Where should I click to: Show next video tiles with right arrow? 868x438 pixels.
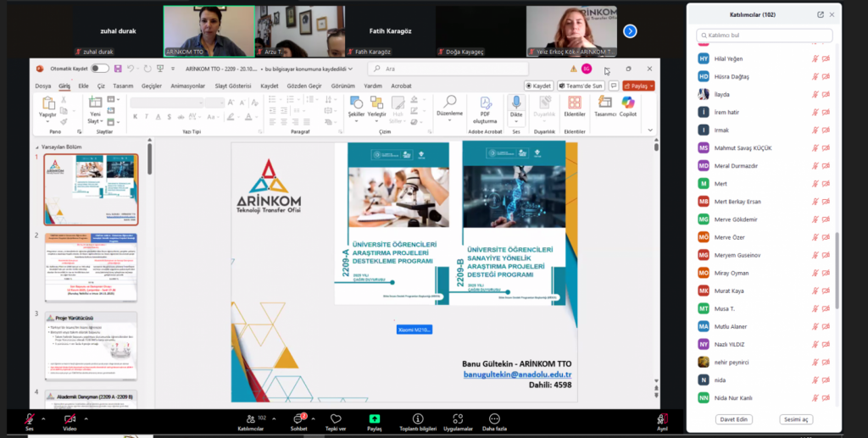click(x=630, y=31)
